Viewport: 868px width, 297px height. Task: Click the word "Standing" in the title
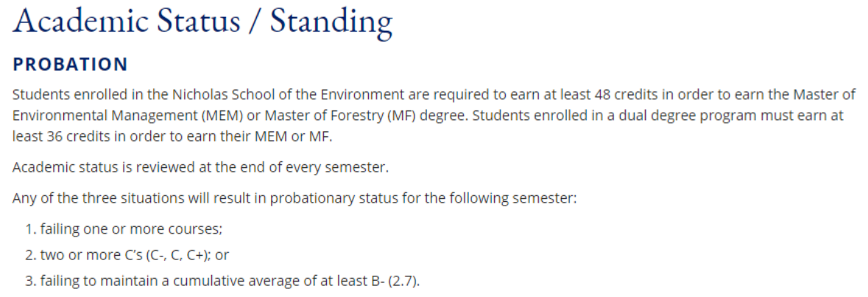point(331,21)
